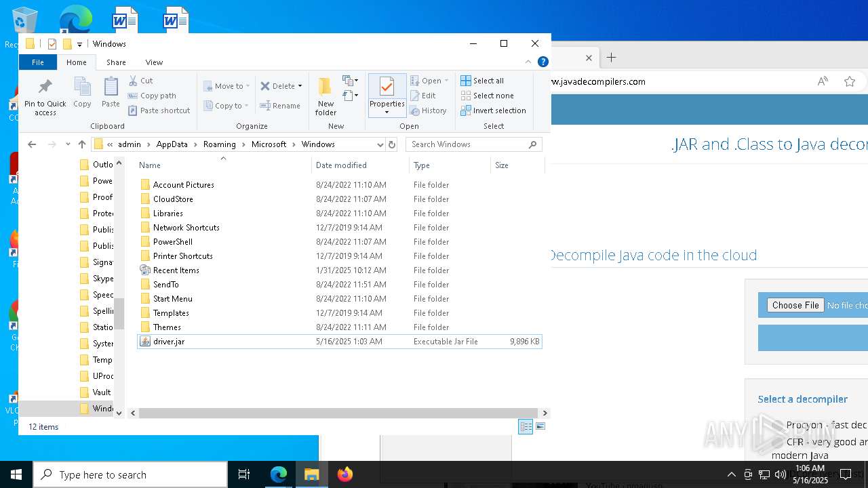This screenshot has height=488, width=868.
Task: Click the Rename command
Action: pos(281,106)
